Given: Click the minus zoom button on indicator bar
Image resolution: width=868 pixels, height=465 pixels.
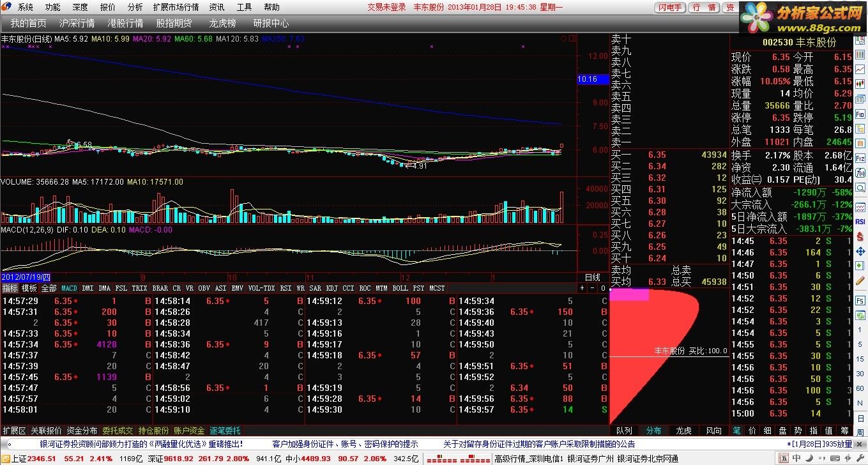Looking at the screenshot, I should click(592, 288).
